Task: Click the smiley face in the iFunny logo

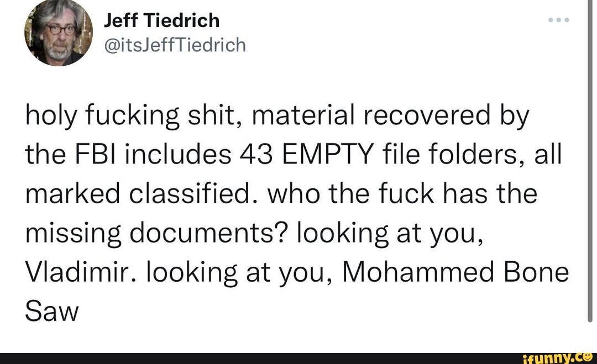Action: click(588, 357)
